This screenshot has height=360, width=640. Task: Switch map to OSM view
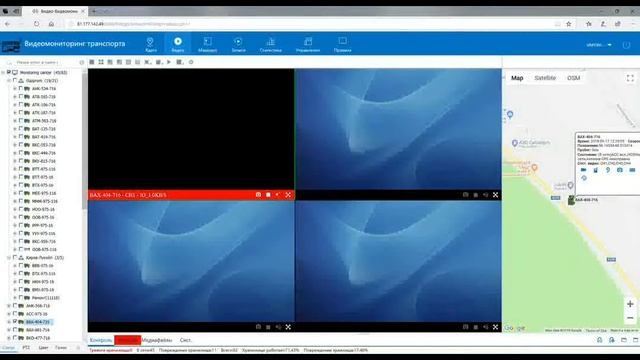[573, 78]
